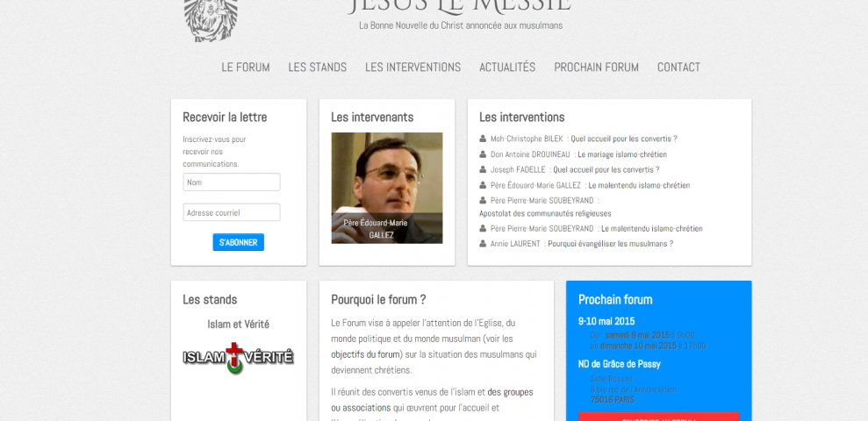Screen dimensions: 868x421
Task: Click person icon beside Moh-Christophe BILEK
Action: point(483,139)
